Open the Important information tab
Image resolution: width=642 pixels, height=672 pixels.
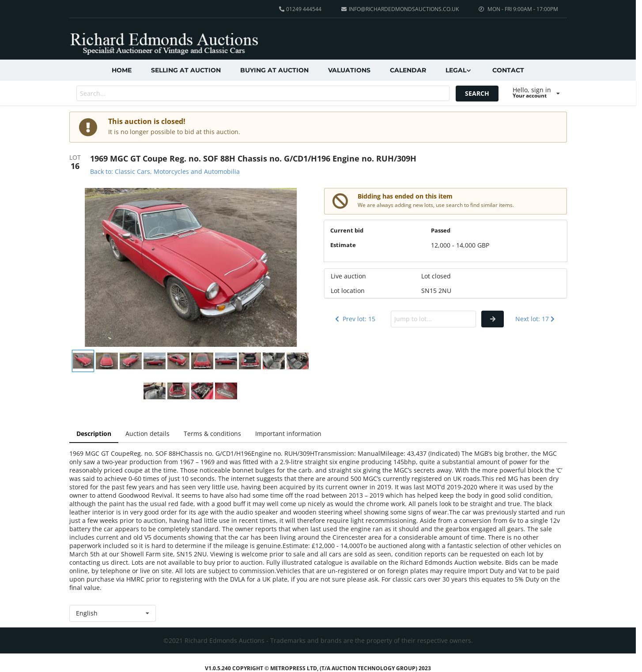[x=288, y=434]
